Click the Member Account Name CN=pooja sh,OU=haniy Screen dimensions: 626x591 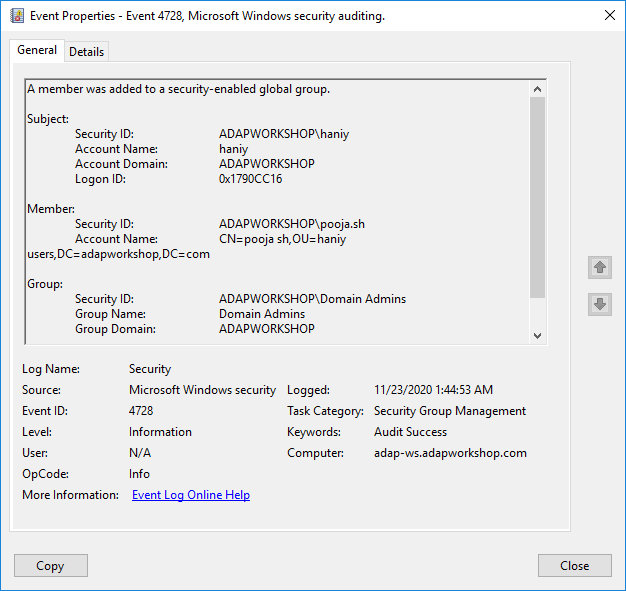(x=283, y=239)
